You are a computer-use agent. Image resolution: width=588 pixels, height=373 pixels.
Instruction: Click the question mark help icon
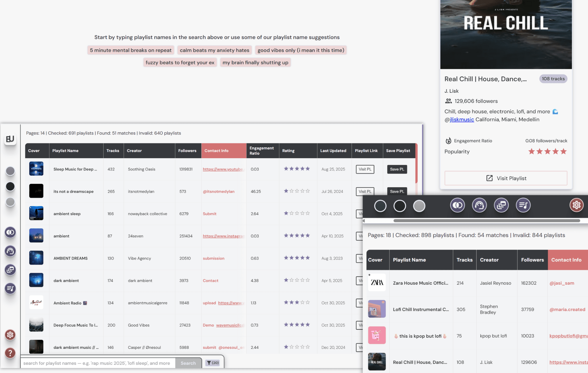[x=10, y=353]
